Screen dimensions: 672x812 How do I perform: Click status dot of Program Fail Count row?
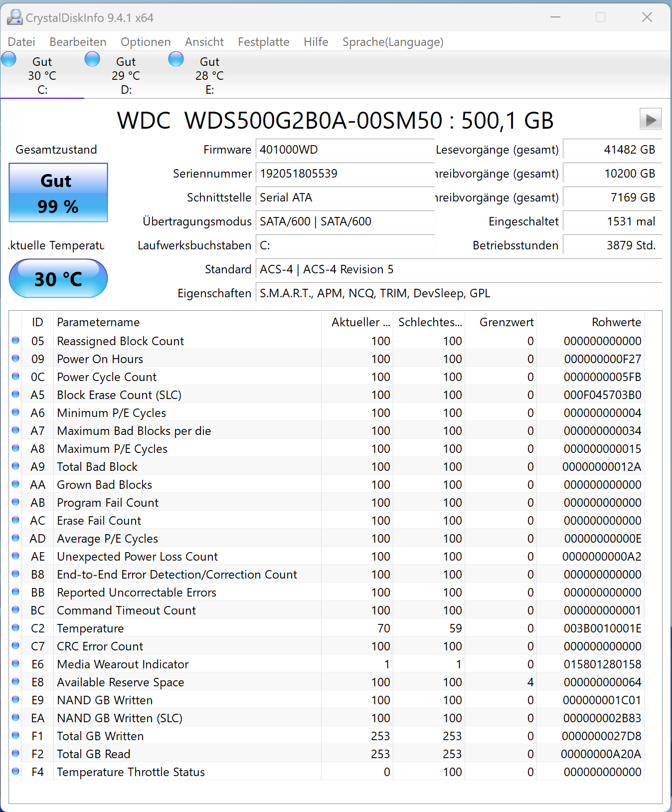[15, 502]
